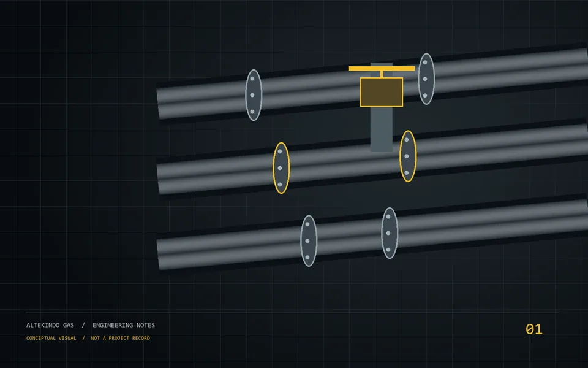
Task: Click the CONCEPTUAL VISUAL caption
Action: (x=51, y=338)
